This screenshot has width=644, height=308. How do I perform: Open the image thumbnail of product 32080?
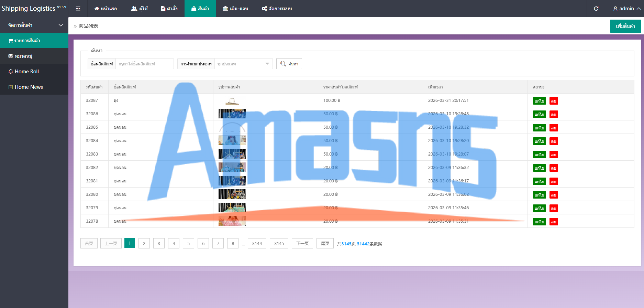tap(232, 194)
